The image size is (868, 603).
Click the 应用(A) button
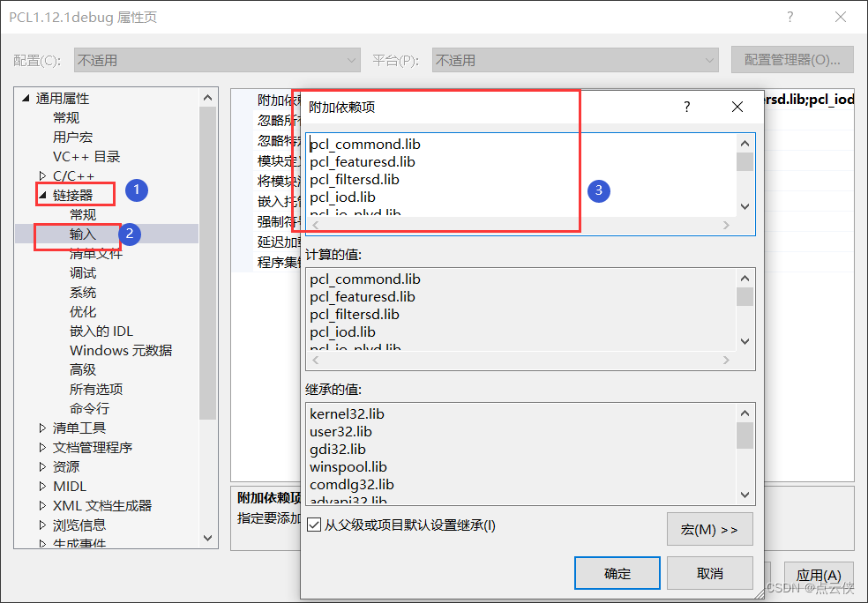[x=819, y=576]
